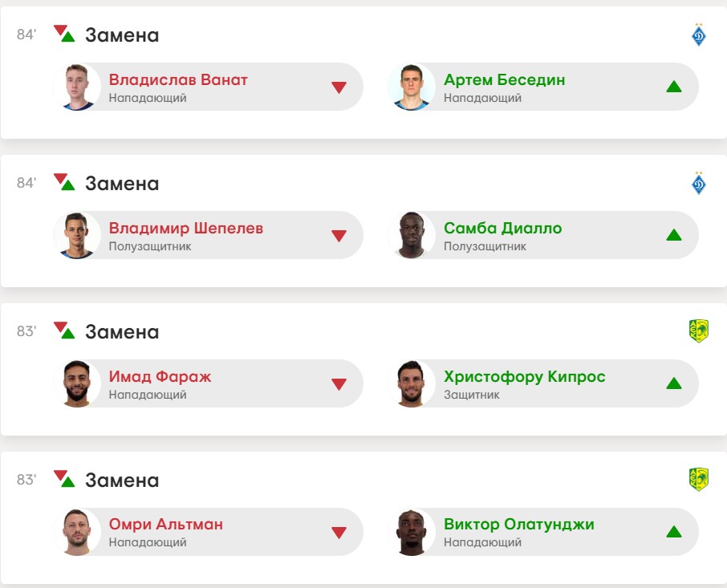Click green up arrow next to Самба Диалло
The height and width of the screenshot is (588, 727).
pyautogui.click(x=673, y=235)
